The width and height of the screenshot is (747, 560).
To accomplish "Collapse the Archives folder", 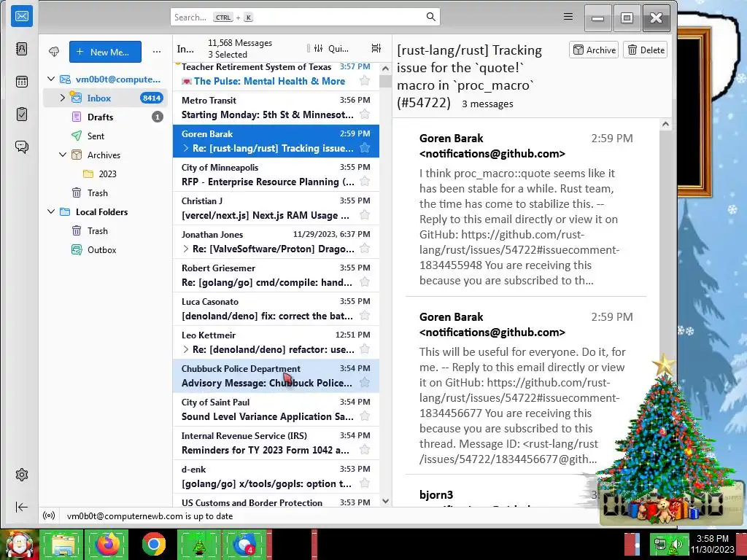I will [x=63, y=155].
